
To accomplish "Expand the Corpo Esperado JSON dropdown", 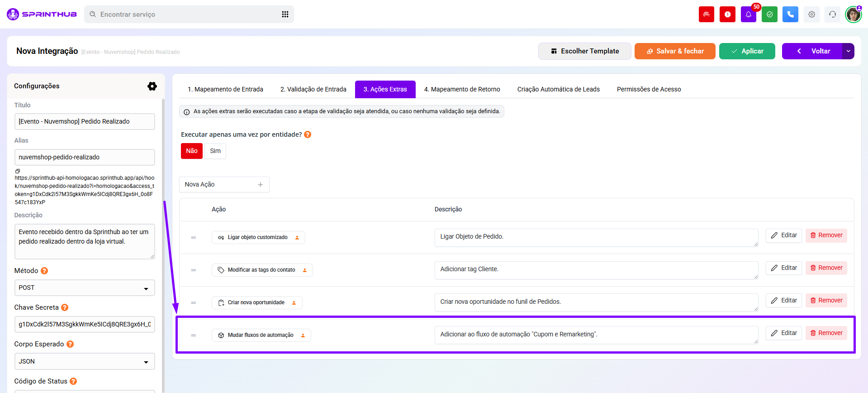I will click(x=85, y=361).
